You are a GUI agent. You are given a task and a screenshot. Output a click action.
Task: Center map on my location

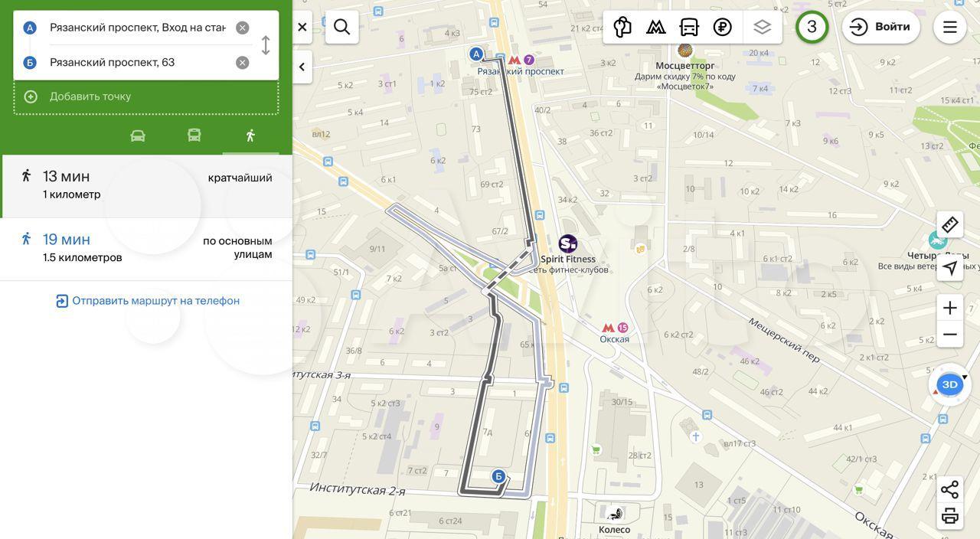[x=949, y=267]
